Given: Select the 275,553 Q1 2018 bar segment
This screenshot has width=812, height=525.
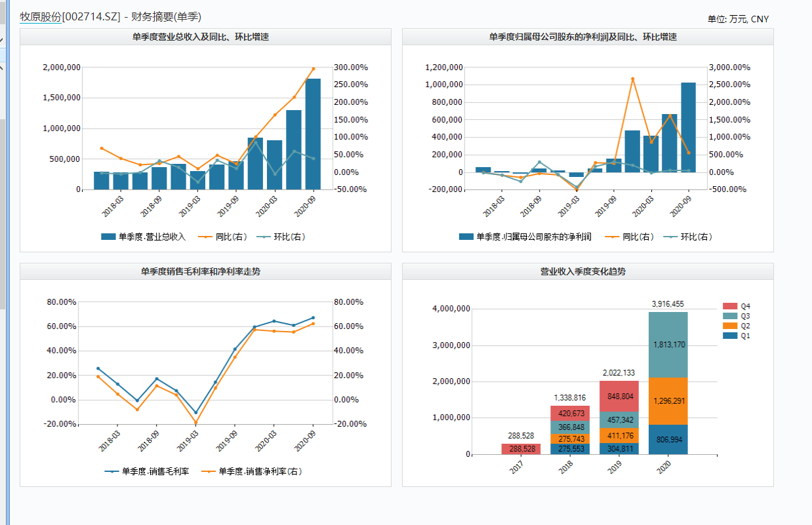Looking at the screenshot, I should tap(569, 450).
